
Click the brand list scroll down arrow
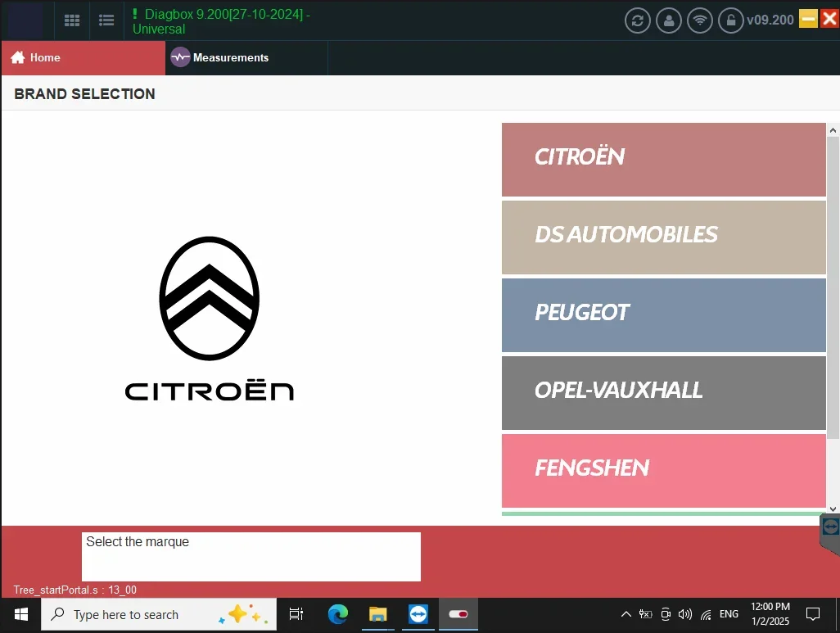[833, 509]
